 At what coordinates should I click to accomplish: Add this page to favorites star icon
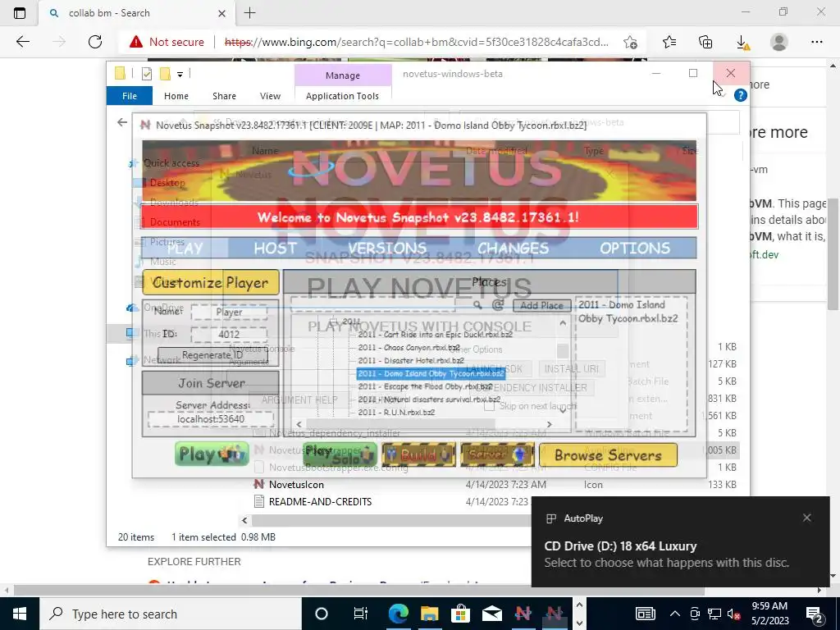[630, 43]
